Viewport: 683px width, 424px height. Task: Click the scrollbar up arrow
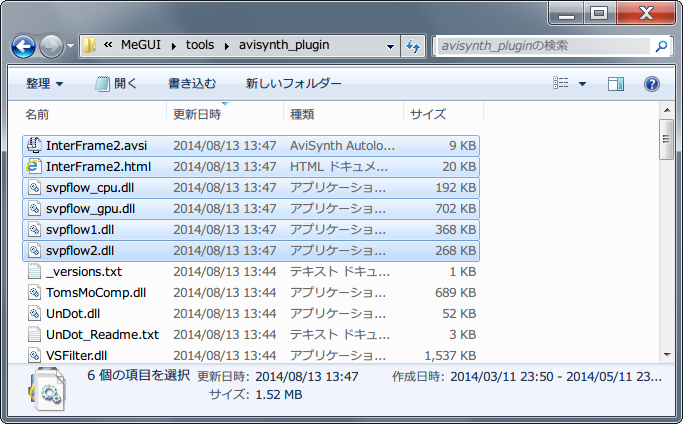(667, 110)
